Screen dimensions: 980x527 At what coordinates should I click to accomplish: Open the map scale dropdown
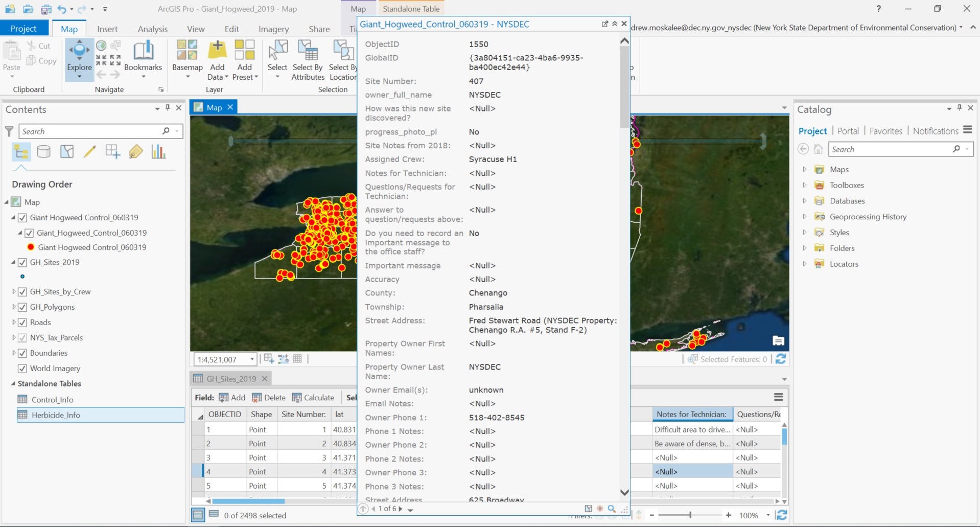coord(252,359)
